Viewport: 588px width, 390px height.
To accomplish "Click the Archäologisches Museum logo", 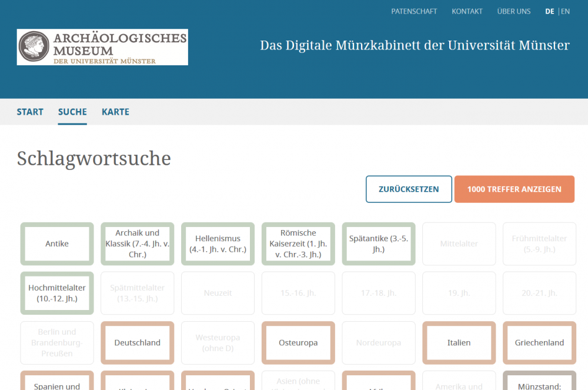I will pyautogui.click(x=102, y=47).
